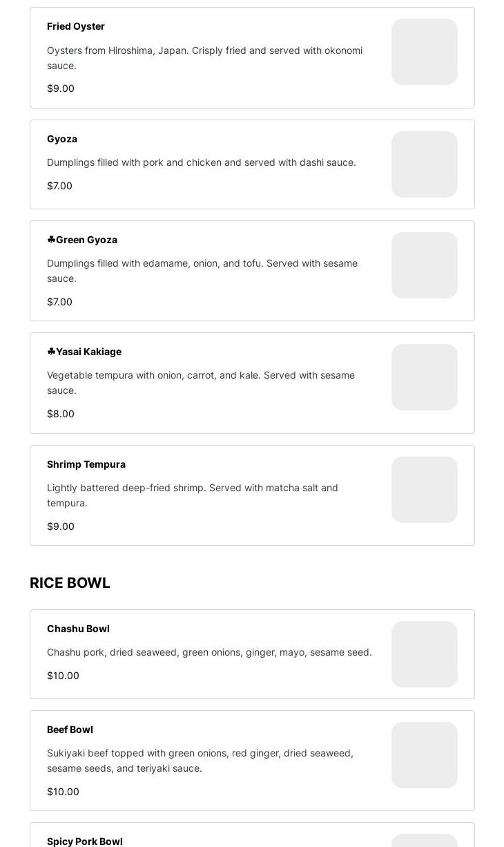Click the Beef Bowl $10.00 price
Image resolution: width=504 pixels, height=847 pixels.
point(63,792)
